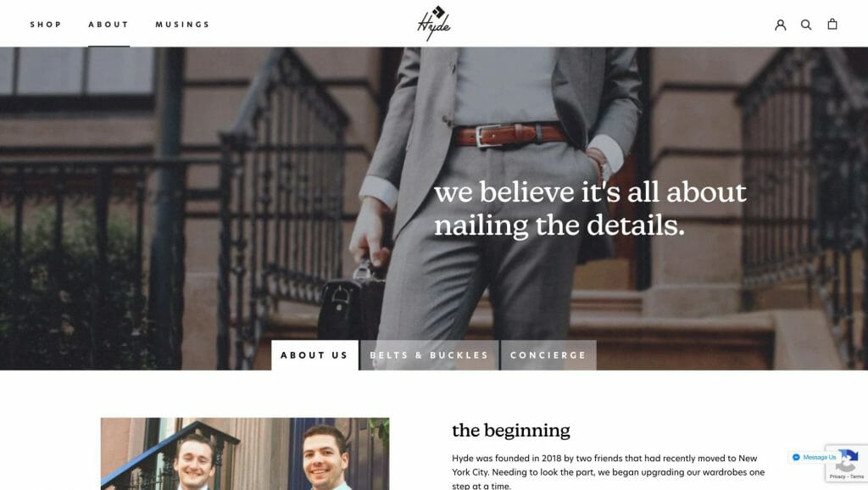This screenshot has height=490, width=868.
Task: Click the Message Us chat button
Action: tap(814, 457)
